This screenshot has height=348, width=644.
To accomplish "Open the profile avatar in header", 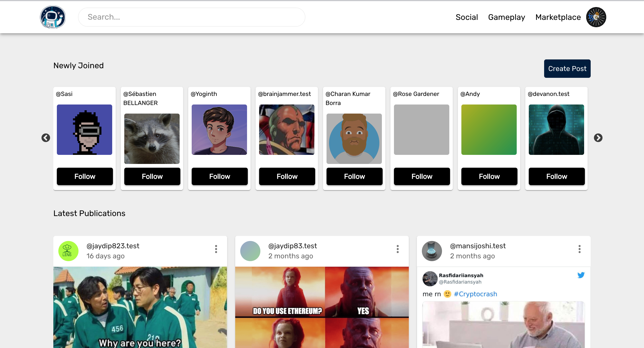I will click(x=596, y=17).
